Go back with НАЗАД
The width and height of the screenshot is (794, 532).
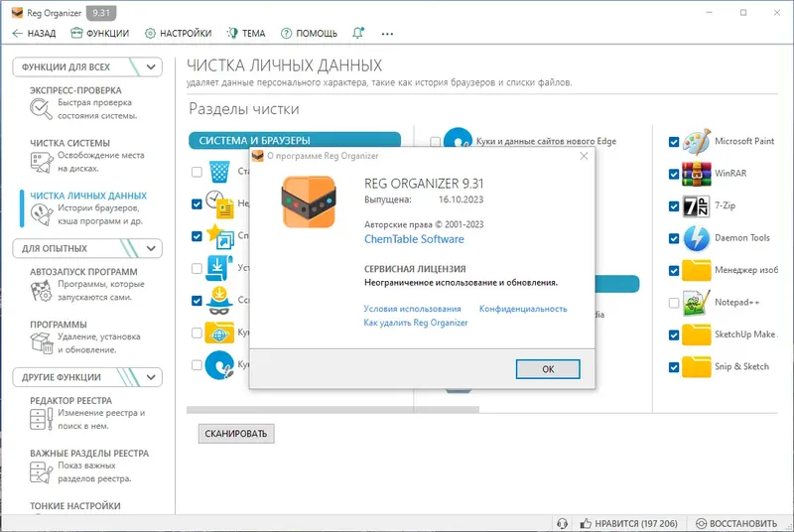point(34,33)
